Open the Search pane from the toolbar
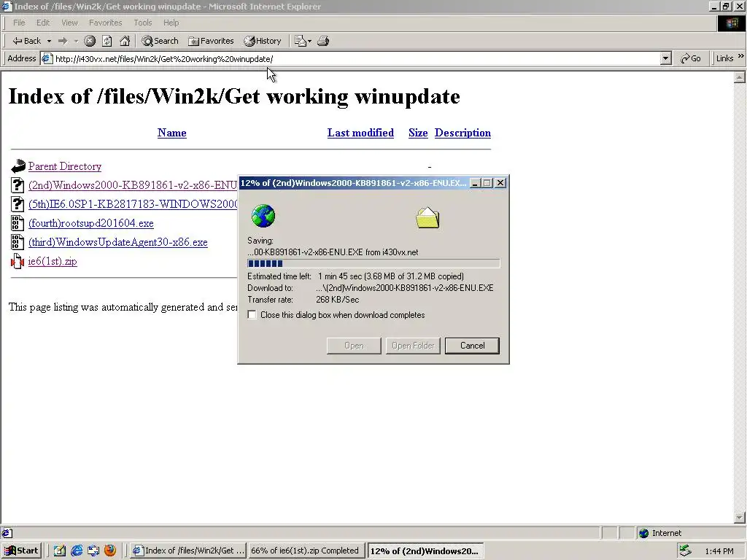Image resolution: width=747 pixels, height=560 pixels. tap(160, 41)
